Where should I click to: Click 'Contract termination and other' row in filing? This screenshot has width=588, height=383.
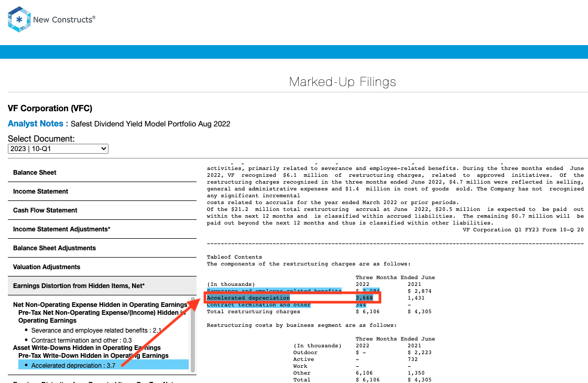coord(259,305)
